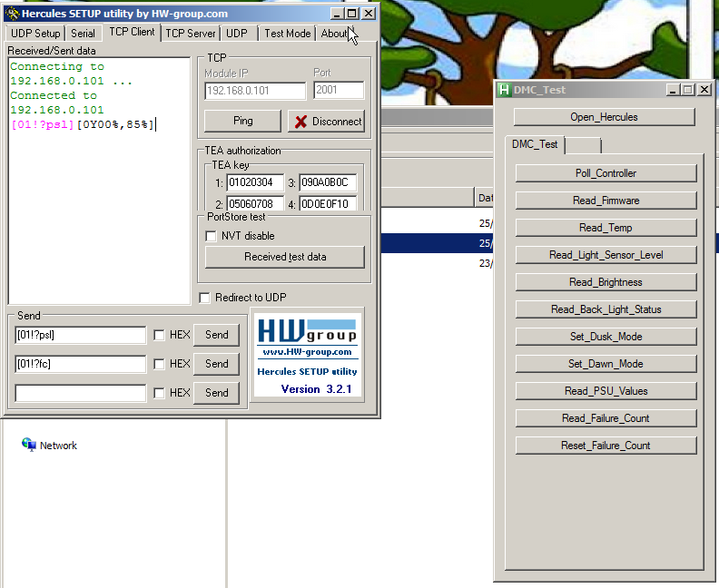Click the DMC_Test window title icon
Image resolution: width=719 pixels, height=588 pixels.
pyautogui.click(x=504, y=90)
